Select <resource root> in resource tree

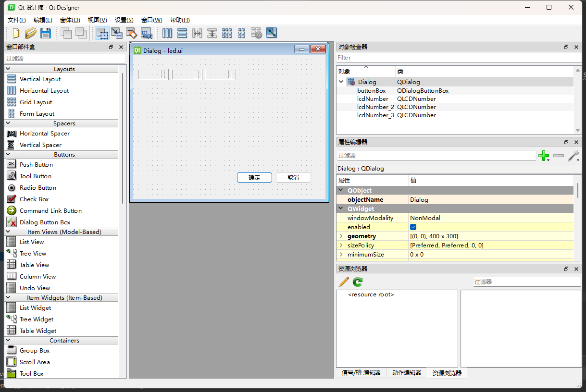371,294
